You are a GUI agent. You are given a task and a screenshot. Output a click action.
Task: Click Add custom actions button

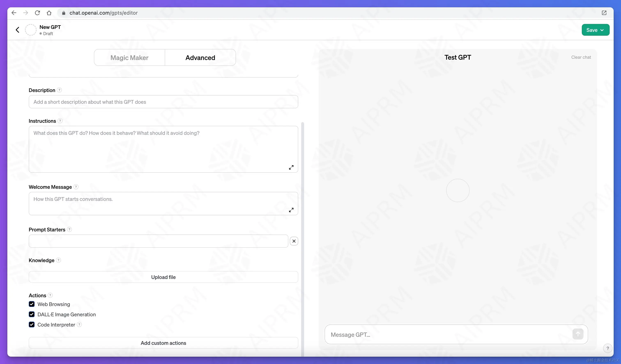click(163, 343)
